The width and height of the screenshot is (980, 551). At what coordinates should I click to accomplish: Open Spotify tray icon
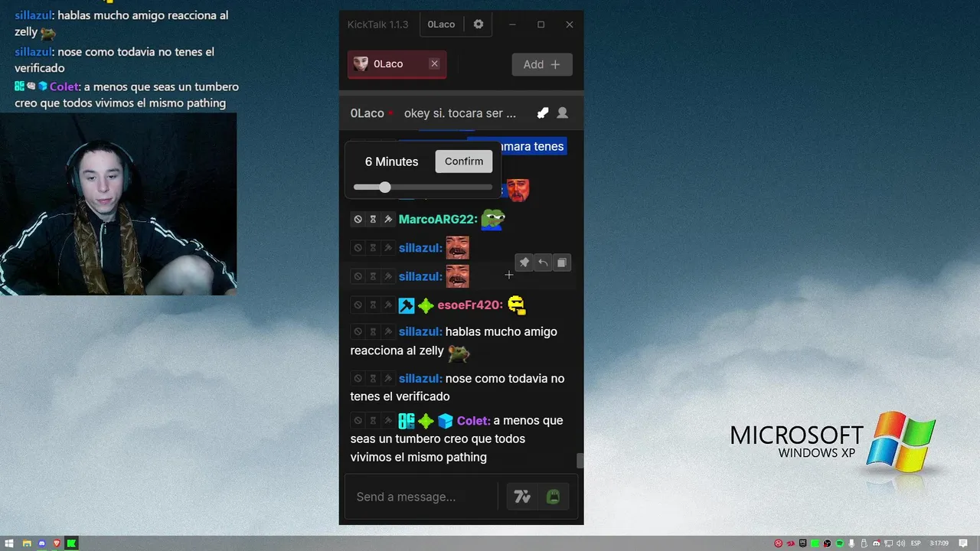[840, 543]
